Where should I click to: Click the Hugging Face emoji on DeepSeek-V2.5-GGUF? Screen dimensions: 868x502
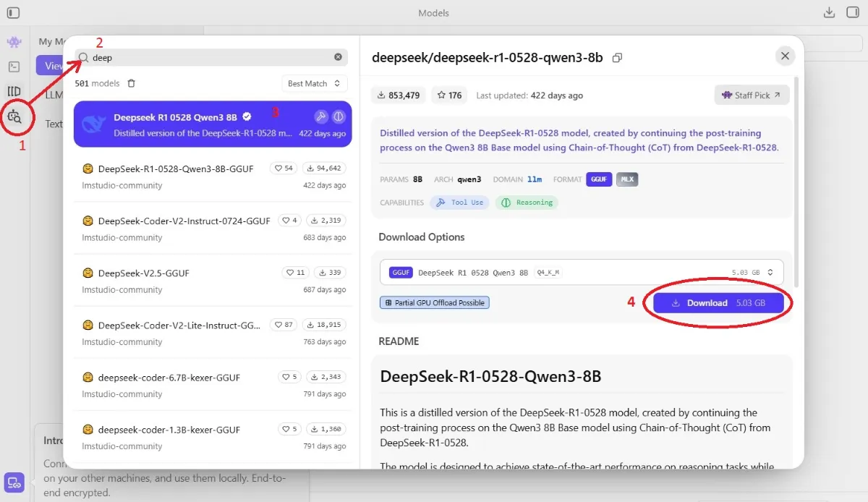coord(88,273)
